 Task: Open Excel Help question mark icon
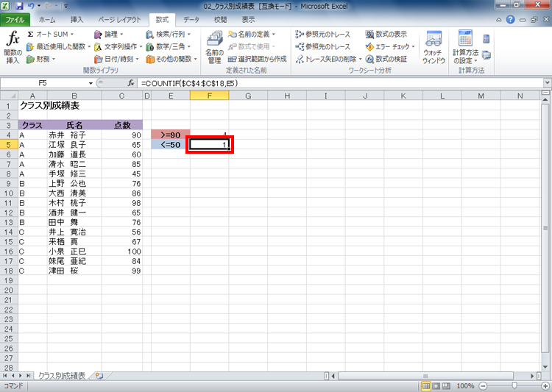point(511,20)
